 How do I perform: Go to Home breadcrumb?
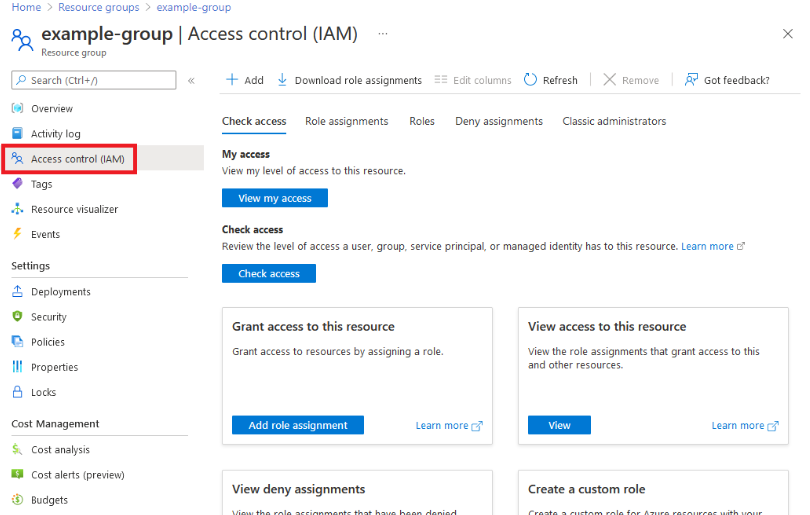point(26,7)
